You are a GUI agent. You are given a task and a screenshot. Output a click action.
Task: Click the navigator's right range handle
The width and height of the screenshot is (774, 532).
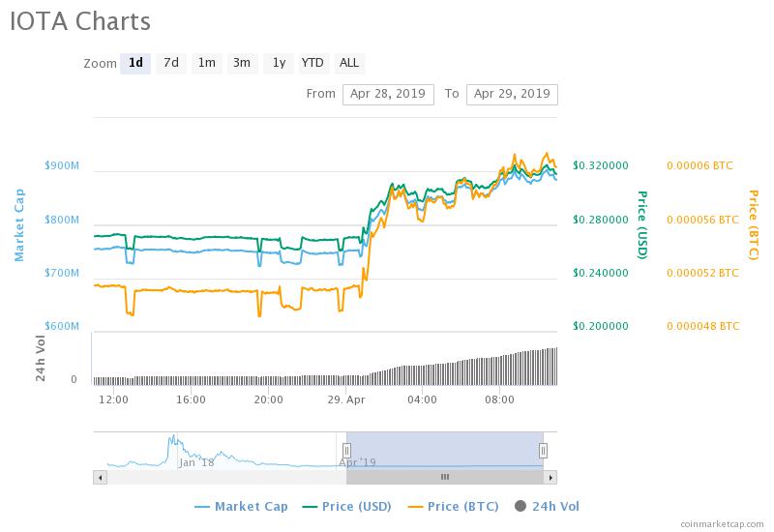543,451
